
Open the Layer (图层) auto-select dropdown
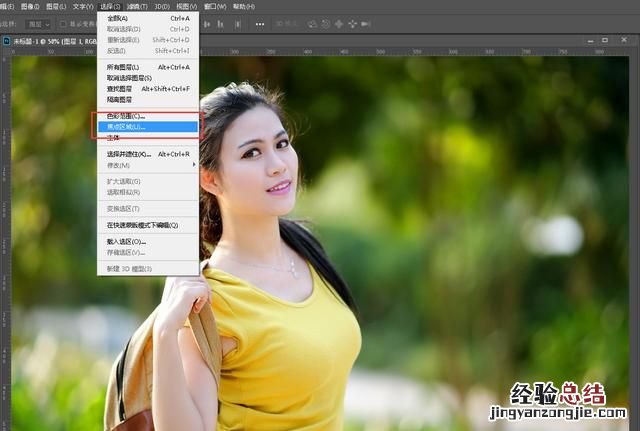[x=40, y=23]
